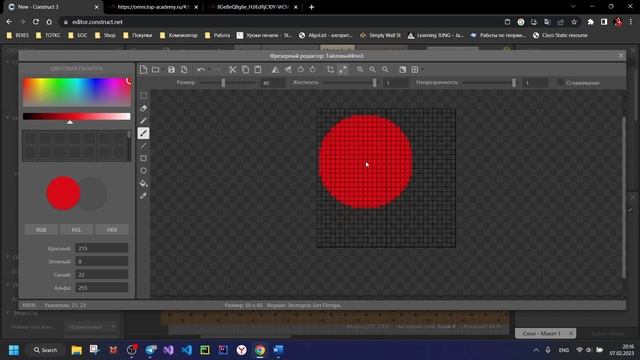Image resolution: width=640 pixels, height=360 pixels.
Task: Open the Работа bookmark folder
Action: (217, 36)
